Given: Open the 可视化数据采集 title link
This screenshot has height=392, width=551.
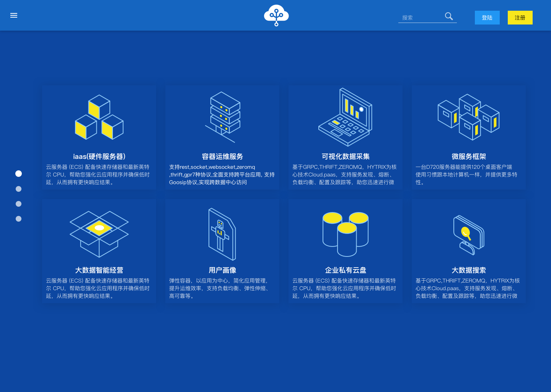Looking at the screenshot, I should pos(346,157).
